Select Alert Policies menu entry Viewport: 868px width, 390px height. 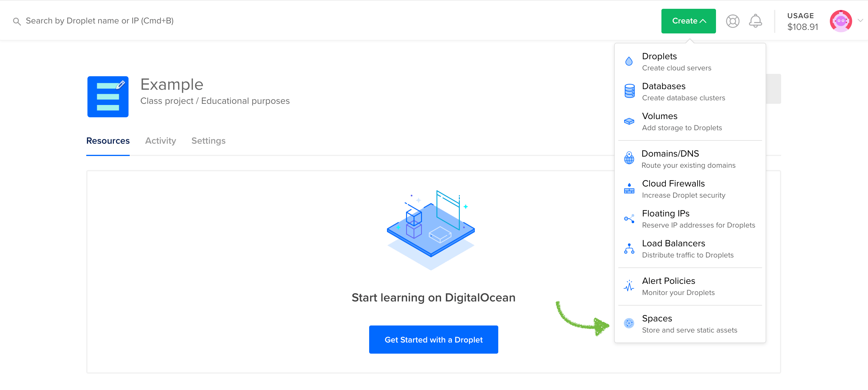coord(690,286)
